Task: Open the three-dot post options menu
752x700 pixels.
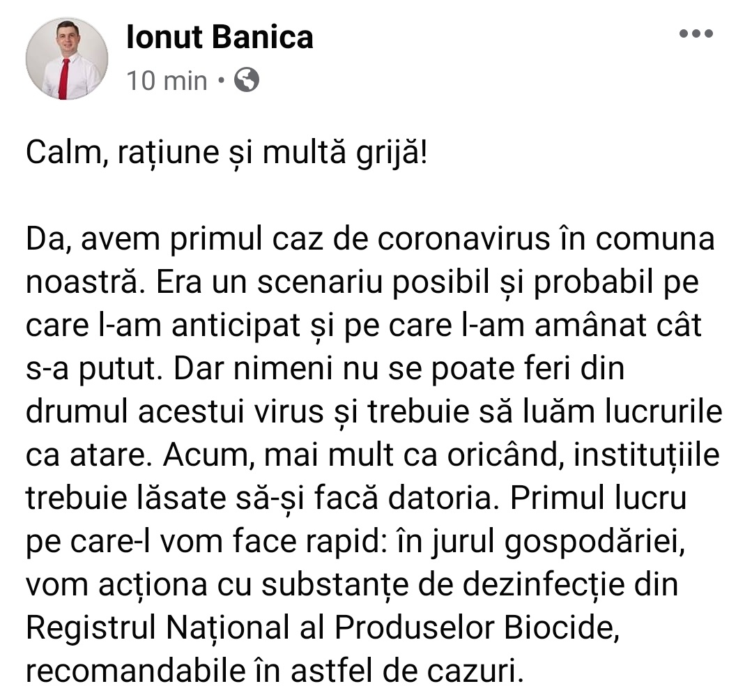Action: click(x=697, y=35)
